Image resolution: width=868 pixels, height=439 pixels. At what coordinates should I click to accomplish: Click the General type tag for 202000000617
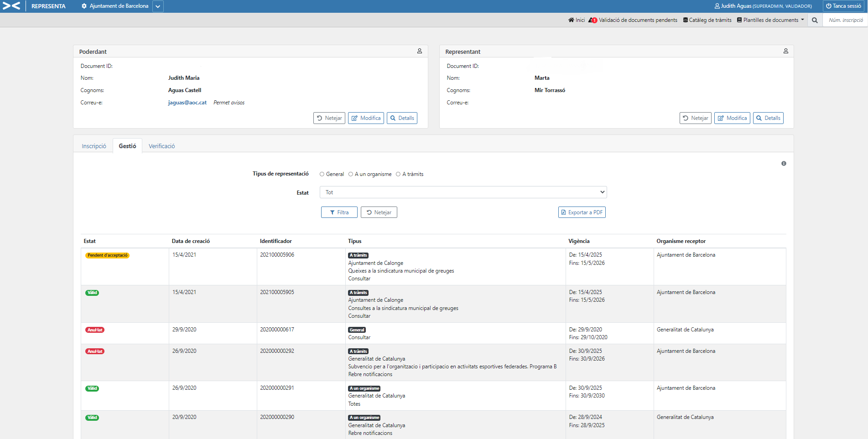[357, 330]
